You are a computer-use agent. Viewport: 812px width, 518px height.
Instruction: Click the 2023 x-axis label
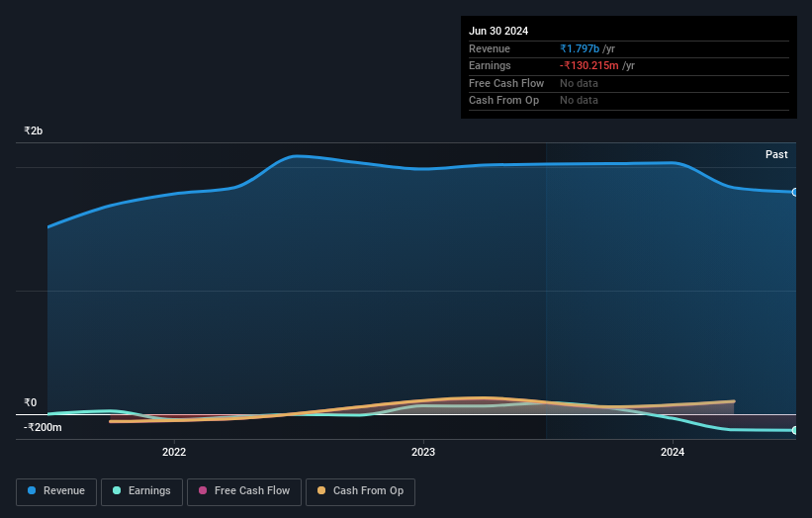pyautogui.click(x=423, y=452)
